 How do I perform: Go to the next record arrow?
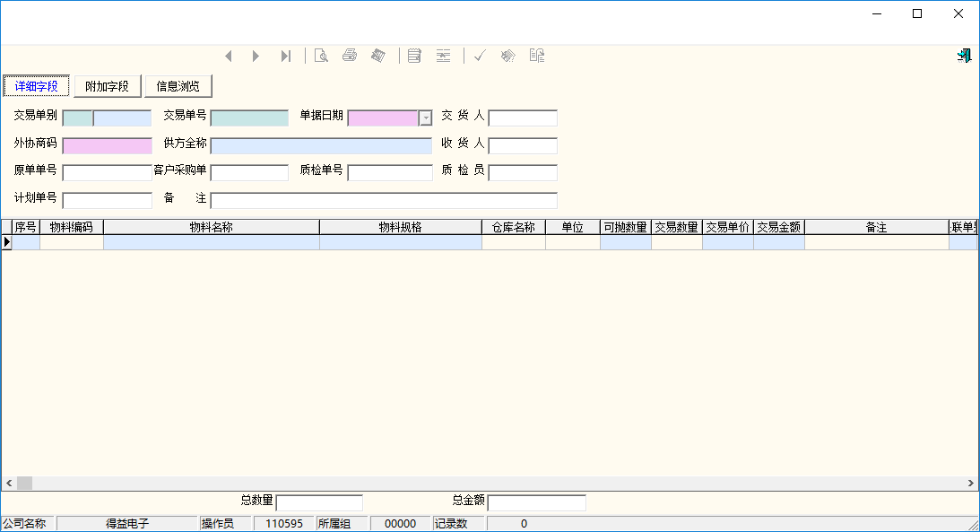coord(256,57)
